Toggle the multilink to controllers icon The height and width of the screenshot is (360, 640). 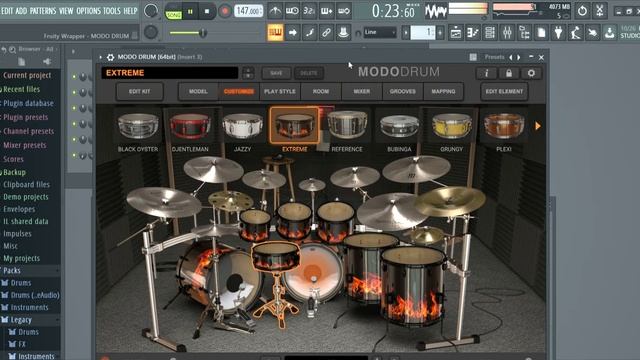coord(327,32)
